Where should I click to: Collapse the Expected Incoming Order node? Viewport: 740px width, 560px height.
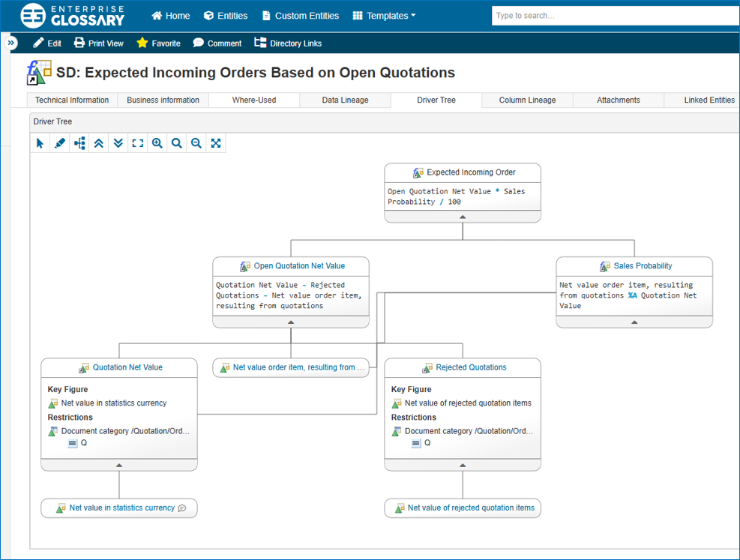[x=463, y=217]
